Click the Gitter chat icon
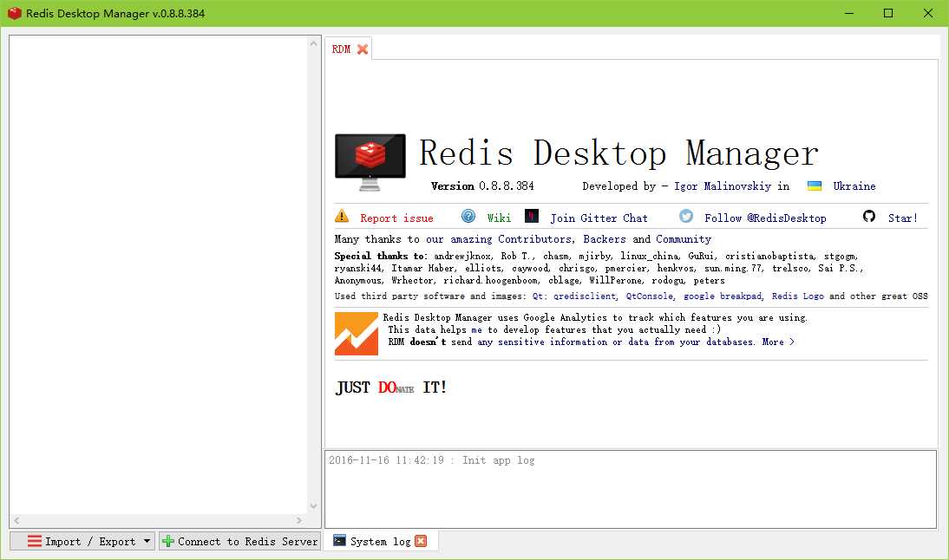The width and height of the screenshot is (949, 560). [532, 216]
